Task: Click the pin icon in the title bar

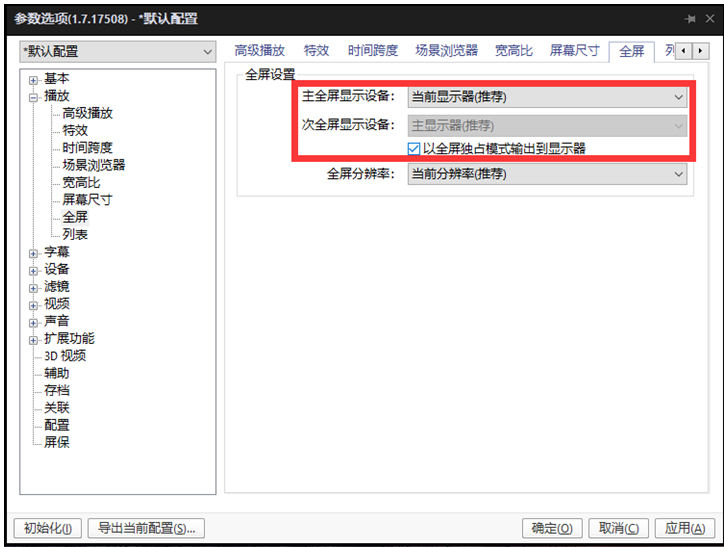Action: point(690,19)
